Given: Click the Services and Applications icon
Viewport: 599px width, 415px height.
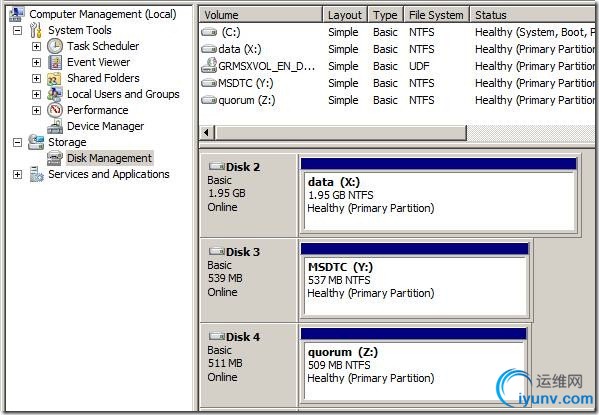Looking at the screenshot, I should click(x=37, y=174).
